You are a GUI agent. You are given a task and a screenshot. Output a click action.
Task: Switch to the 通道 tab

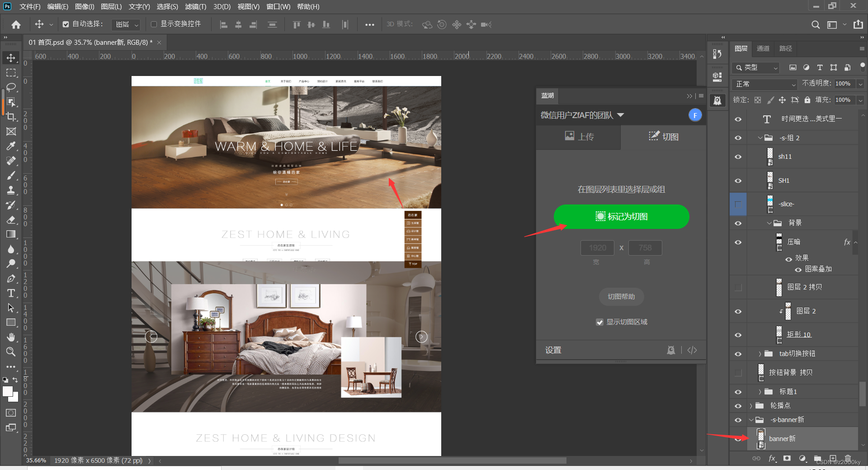tap(763, 48)
